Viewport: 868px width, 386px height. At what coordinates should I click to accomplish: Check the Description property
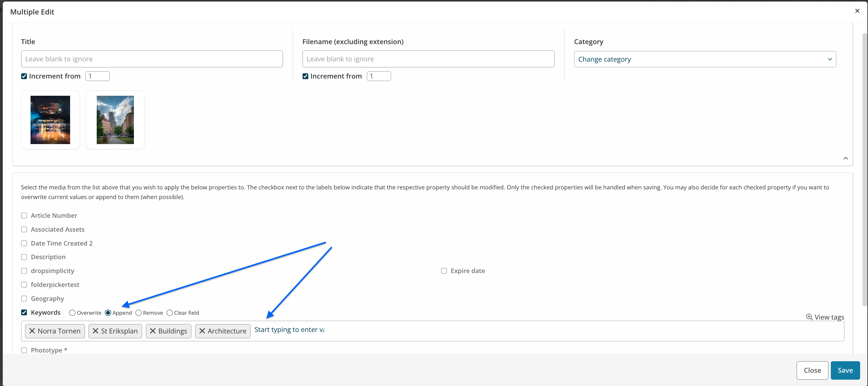point(24,257)
